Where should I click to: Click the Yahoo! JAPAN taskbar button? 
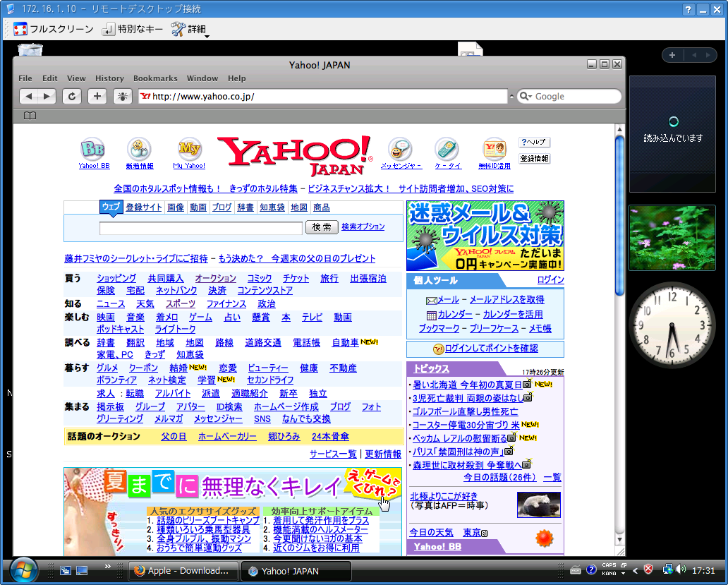point(296,571)
